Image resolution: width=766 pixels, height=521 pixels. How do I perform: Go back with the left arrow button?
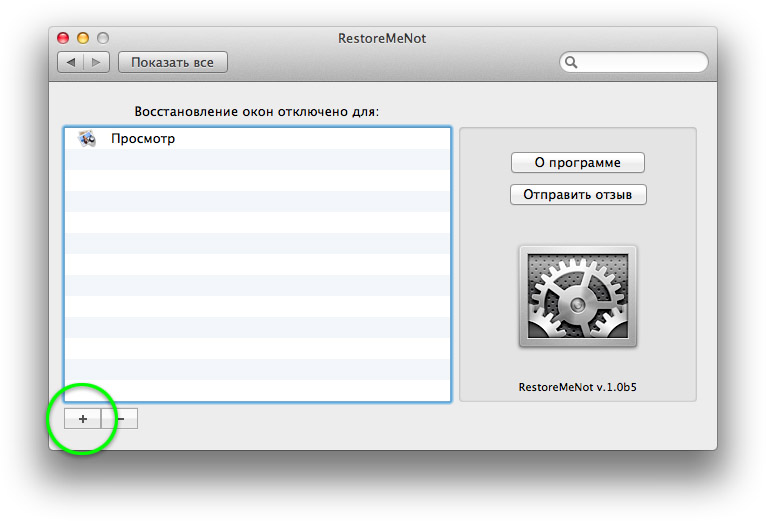click(71, 62)
